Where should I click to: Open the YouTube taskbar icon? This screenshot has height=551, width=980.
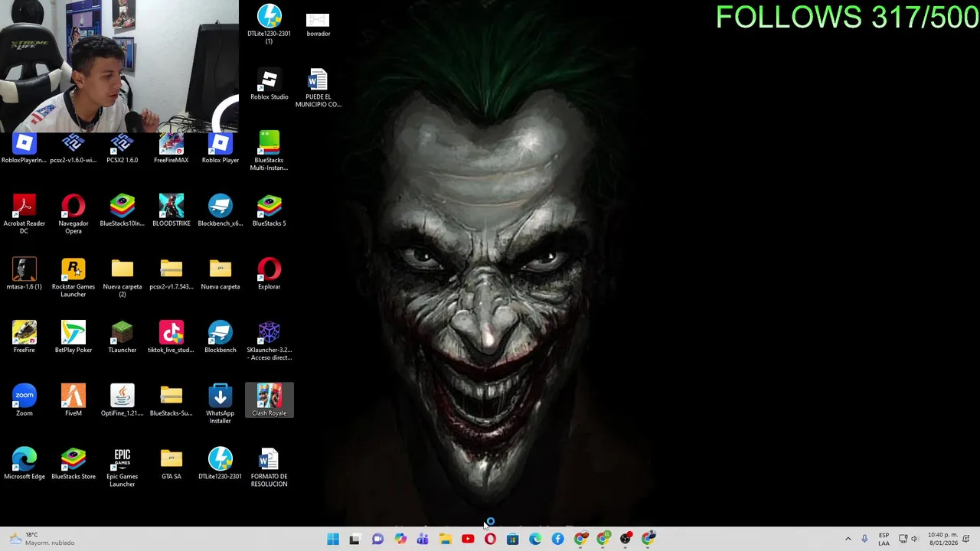point(468,539)
